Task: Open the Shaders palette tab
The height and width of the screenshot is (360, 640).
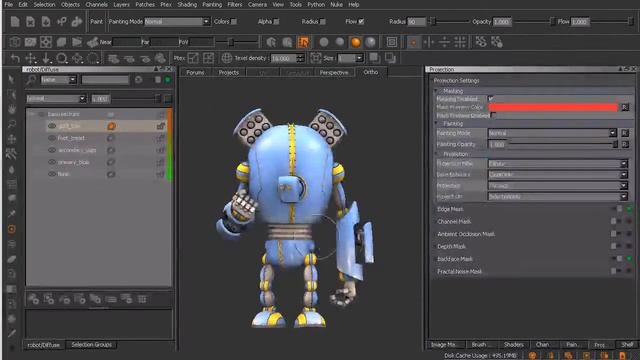Action: pos(513,344)
